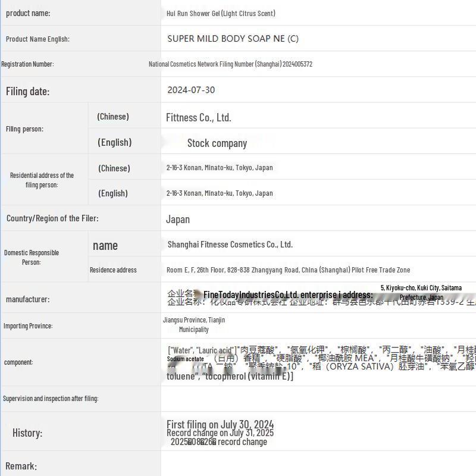This screenshot has height=476, width=476.
Task: Click the 'Registration Number:' row label
Action: coord(27,64)
